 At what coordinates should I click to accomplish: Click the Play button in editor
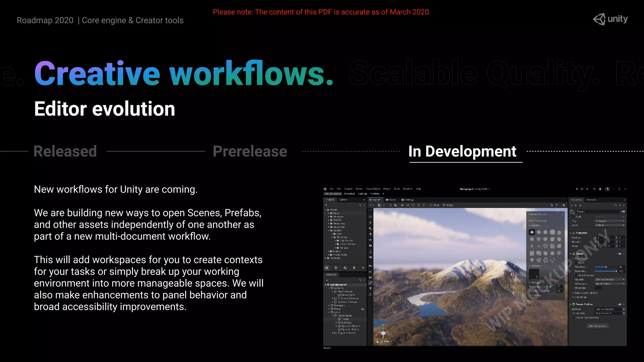577,189
